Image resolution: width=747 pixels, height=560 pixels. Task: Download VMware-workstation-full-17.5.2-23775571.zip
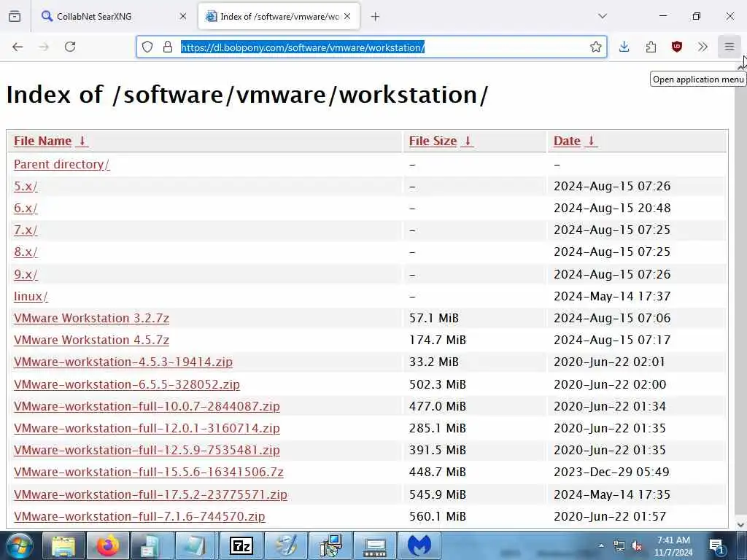150,494
